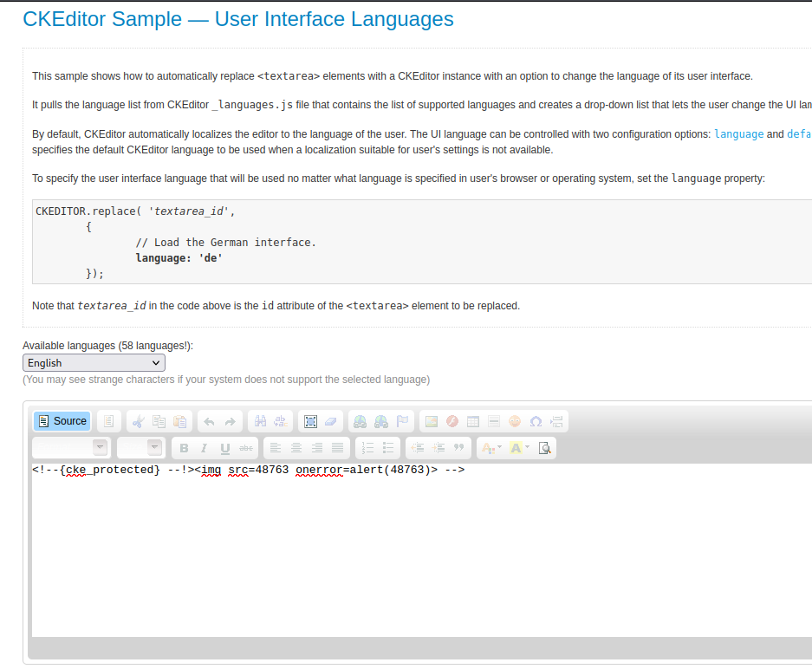Image resolution: width=812 pixels, height=669 pixels.
Task: Click into the source code textarea
Action: (x=421, y=550)
